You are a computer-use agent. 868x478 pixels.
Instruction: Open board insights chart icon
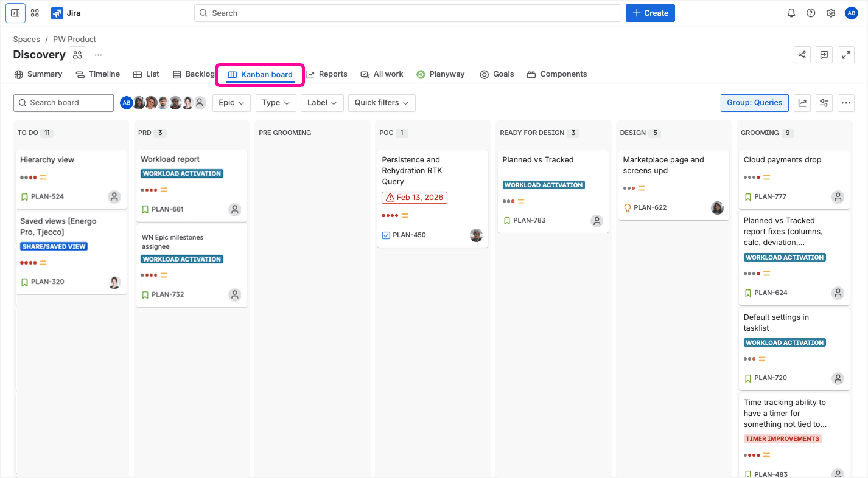[802, 103]
